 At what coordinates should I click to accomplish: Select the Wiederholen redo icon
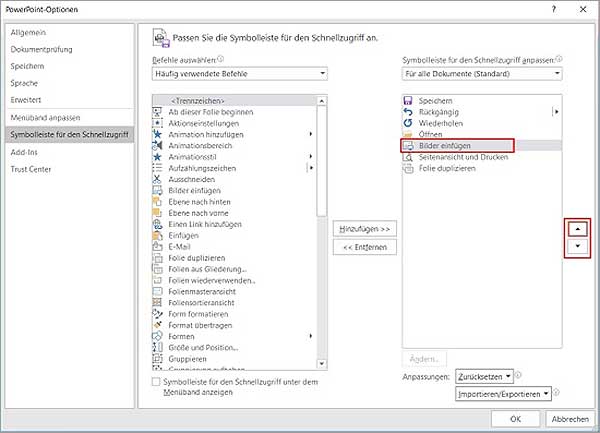tap(408, 123)
